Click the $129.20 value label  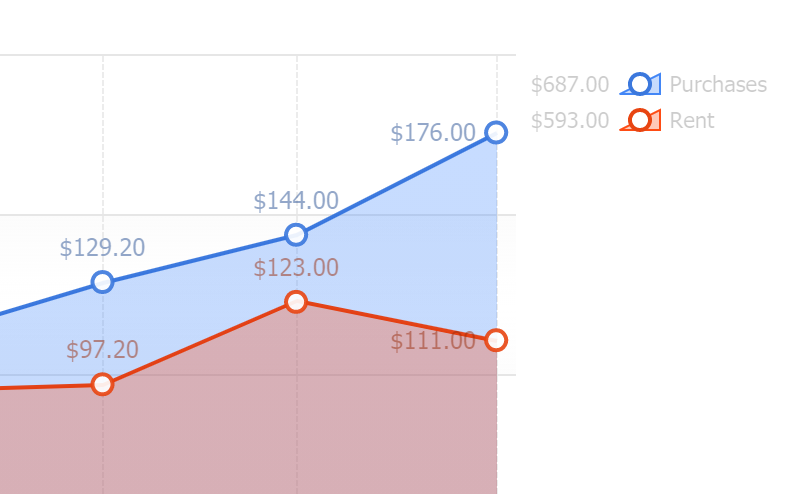(x=102, y=248)
